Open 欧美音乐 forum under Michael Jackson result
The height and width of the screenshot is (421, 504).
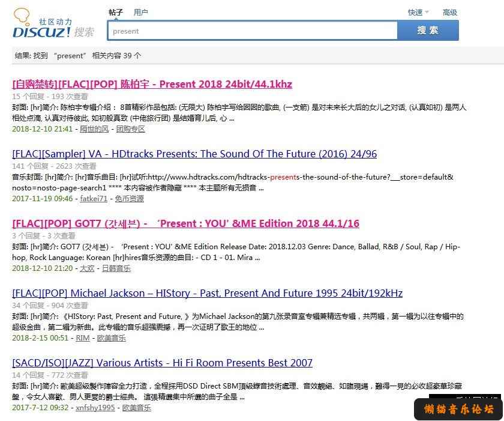(111, 338)
